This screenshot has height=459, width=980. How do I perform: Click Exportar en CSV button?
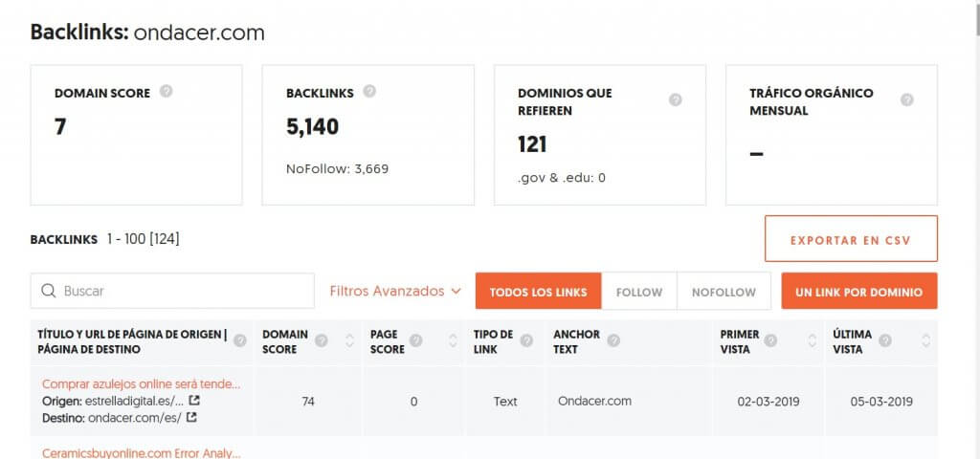coord(851,239)
